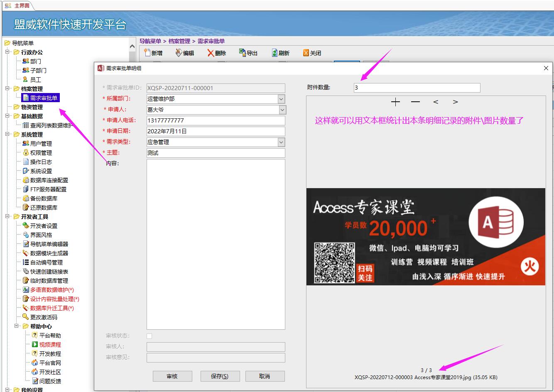Click the 内容 large text area

(216, 244)
